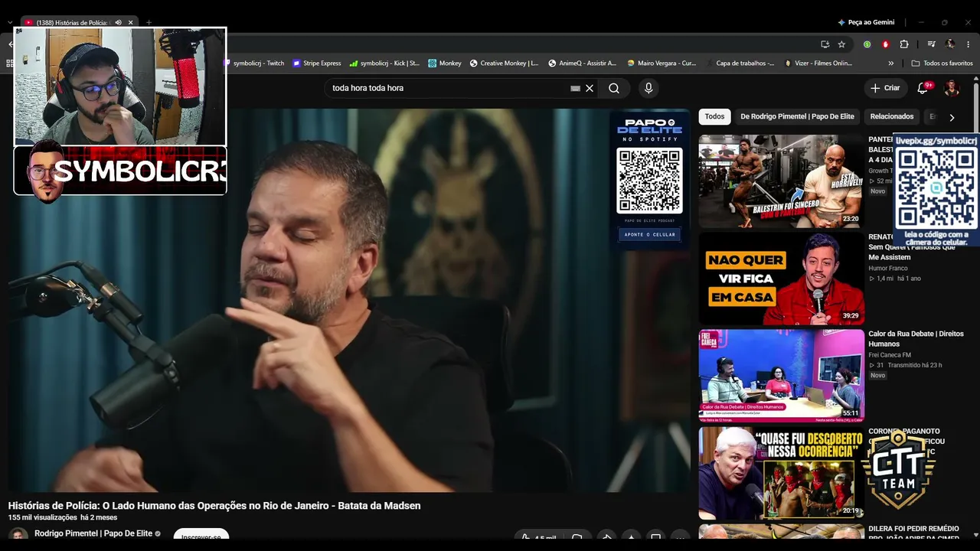Open the Calor da Rua Debate thumbnail
Image resolution: width=980 pixels, height=551 pixels.
click(x=781, y=376)
